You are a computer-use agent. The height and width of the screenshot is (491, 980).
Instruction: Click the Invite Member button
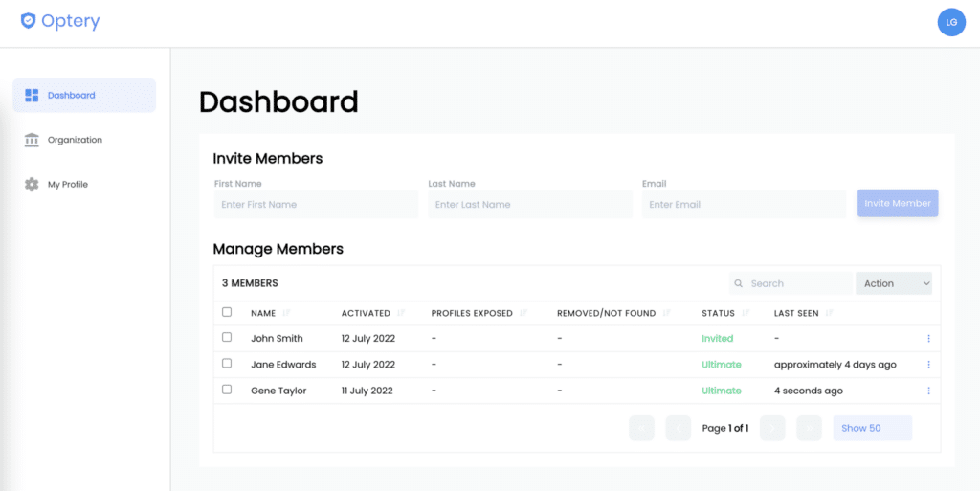(x=898, y=204)
